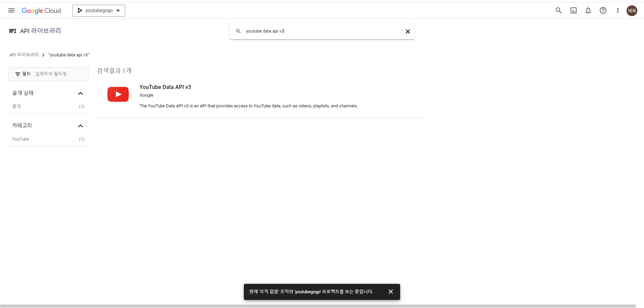Go to API 라이브러리 breadcrumb link
This screenshot has height=308, width=644.
point(24,55)
